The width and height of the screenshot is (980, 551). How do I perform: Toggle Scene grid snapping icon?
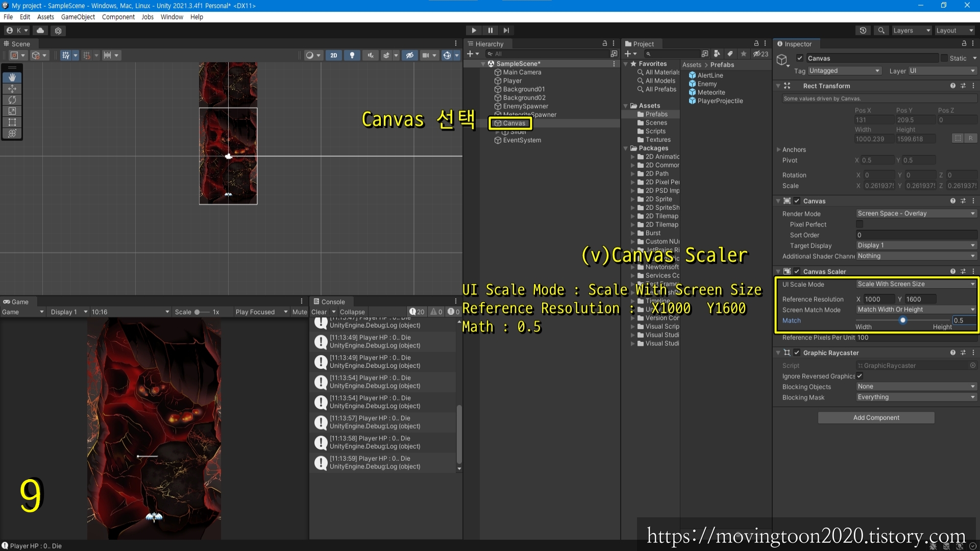(86, 55)
